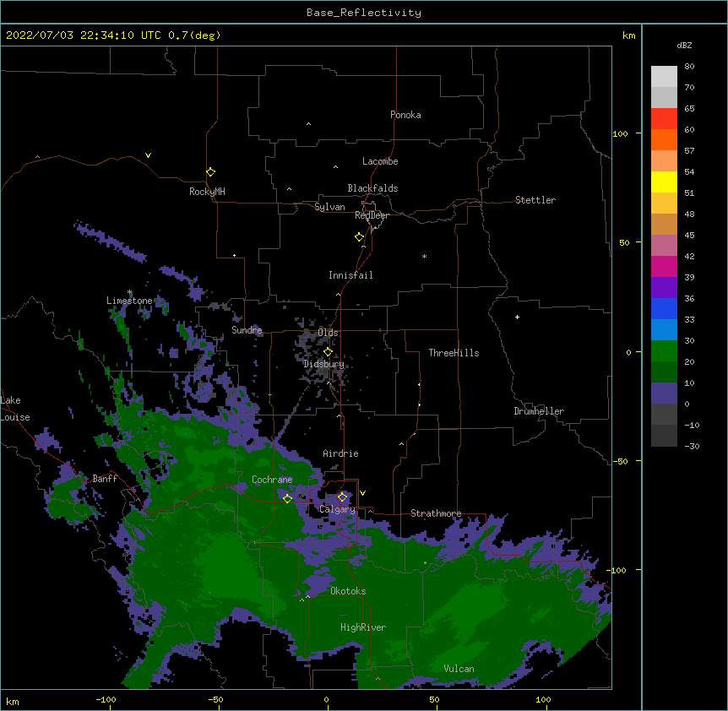Click the RockyMH label

pyautogui.click(x=207, y=192)
